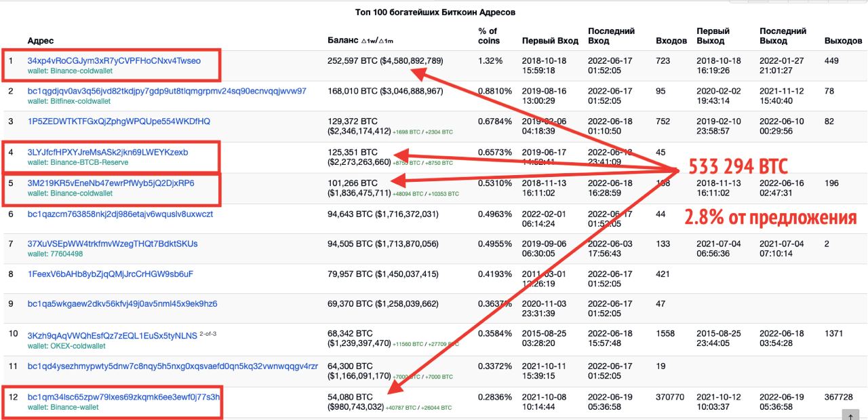Sort by the Входов column header
868x420 pixels.
click(x=671, y=41)
